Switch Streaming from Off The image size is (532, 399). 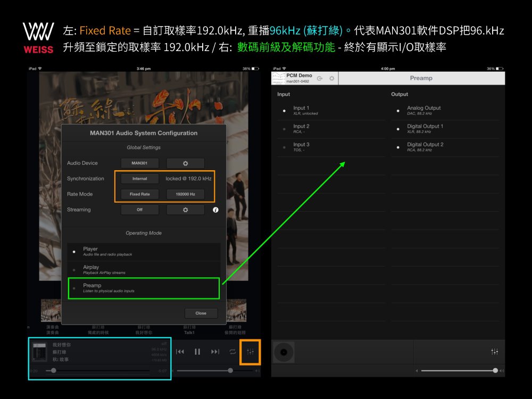139,210
